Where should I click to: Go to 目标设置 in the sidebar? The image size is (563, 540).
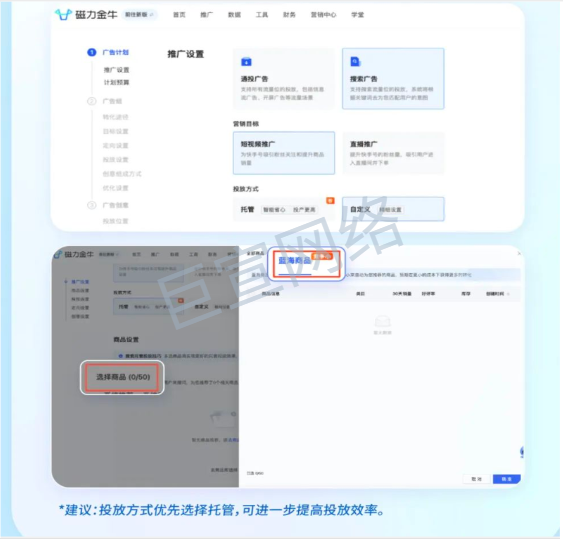pos(115,131)
